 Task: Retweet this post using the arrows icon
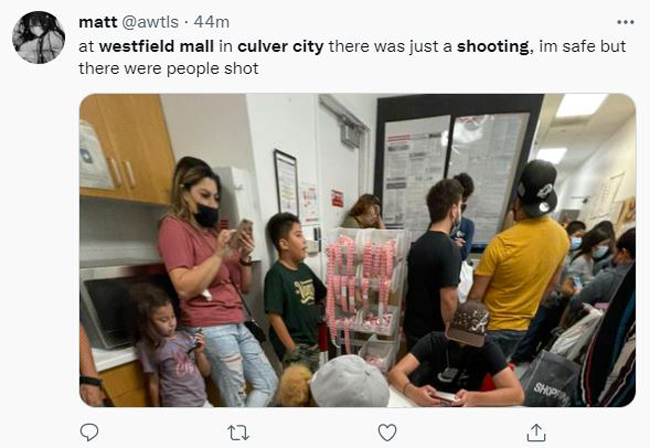238,433
